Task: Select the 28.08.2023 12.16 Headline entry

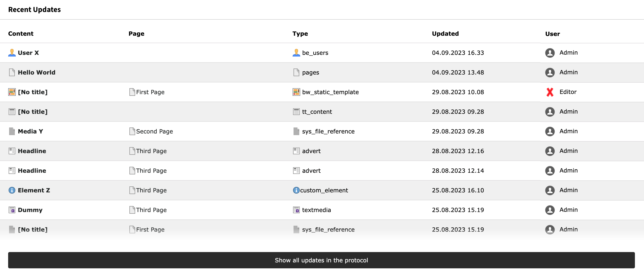Action: click(32, 151)
